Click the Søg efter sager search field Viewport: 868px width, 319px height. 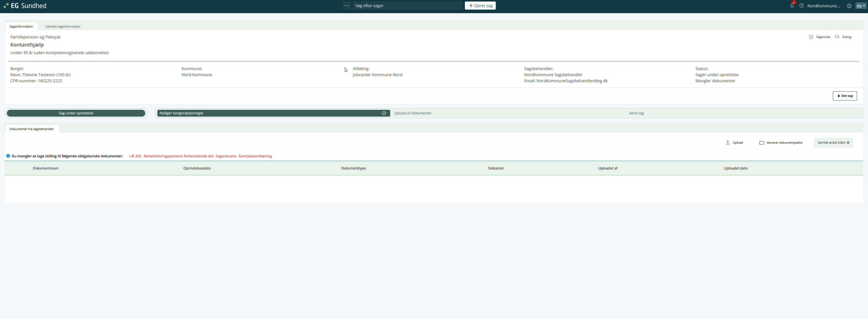coord(408,6)
